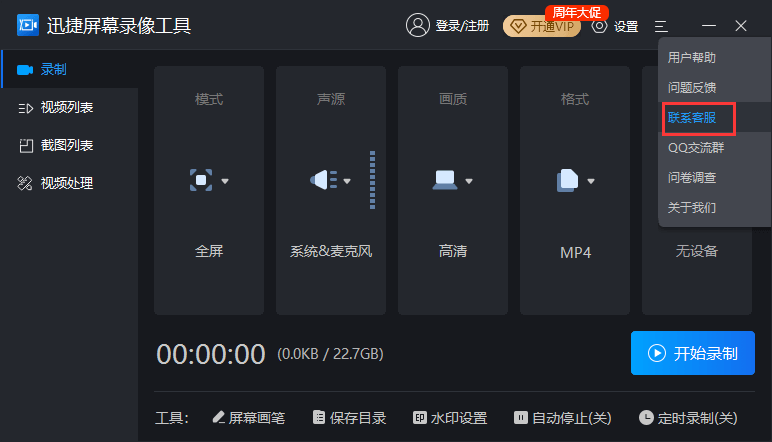
Task: Select 联系客服 from the menu
Action: click(700, 118)
